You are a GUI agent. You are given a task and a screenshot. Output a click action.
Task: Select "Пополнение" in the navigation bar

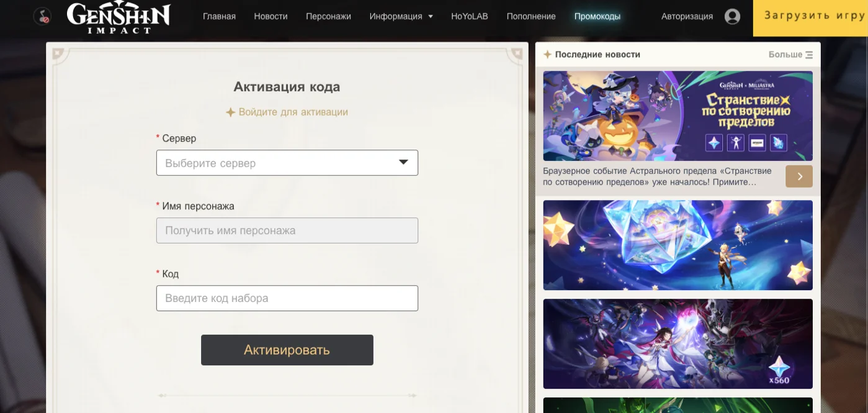click(530, 16)
